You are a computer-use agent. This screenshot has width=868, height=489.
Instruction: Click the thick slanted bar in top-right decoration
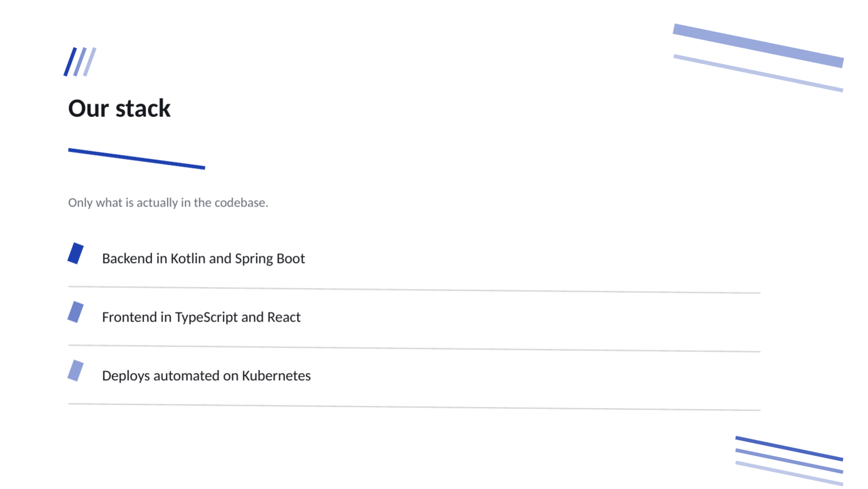tap(758, 46)
